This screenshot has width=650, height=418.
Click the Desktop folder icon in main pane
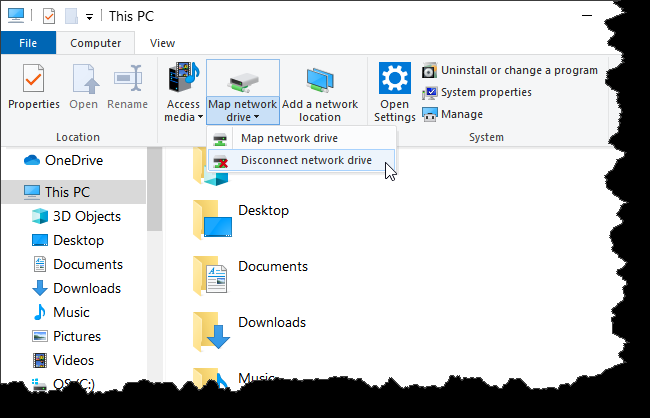212,220
